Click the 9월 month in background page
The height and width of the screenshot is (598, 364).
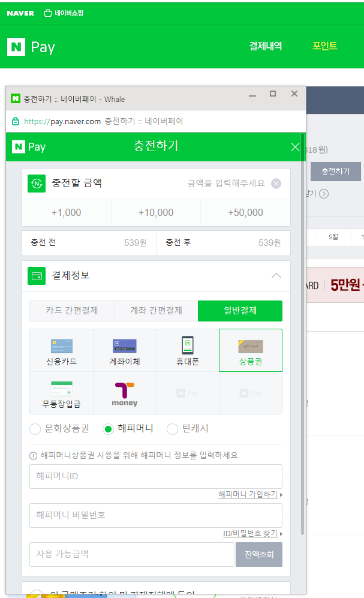333,237
